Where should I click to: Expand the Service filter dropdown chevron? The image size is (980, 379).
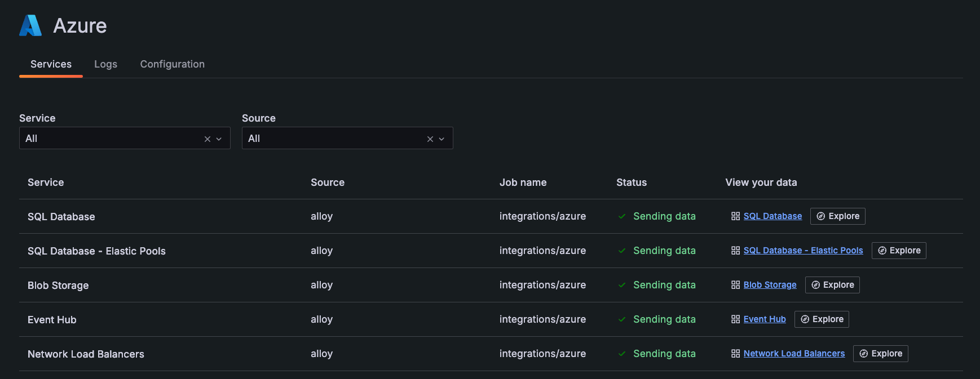(x=219, y=139)
